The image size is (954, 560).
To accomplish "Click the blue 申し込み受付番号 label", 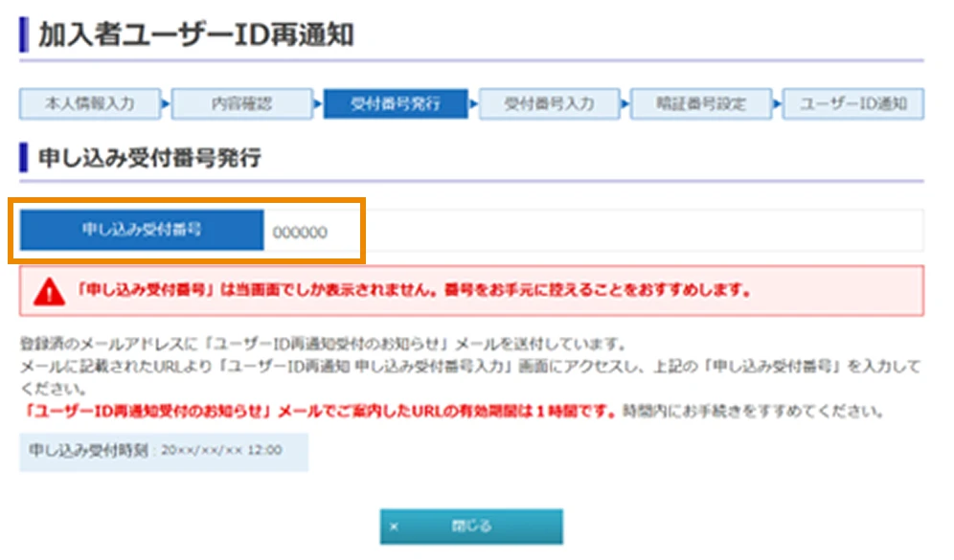I will point(141,229).
